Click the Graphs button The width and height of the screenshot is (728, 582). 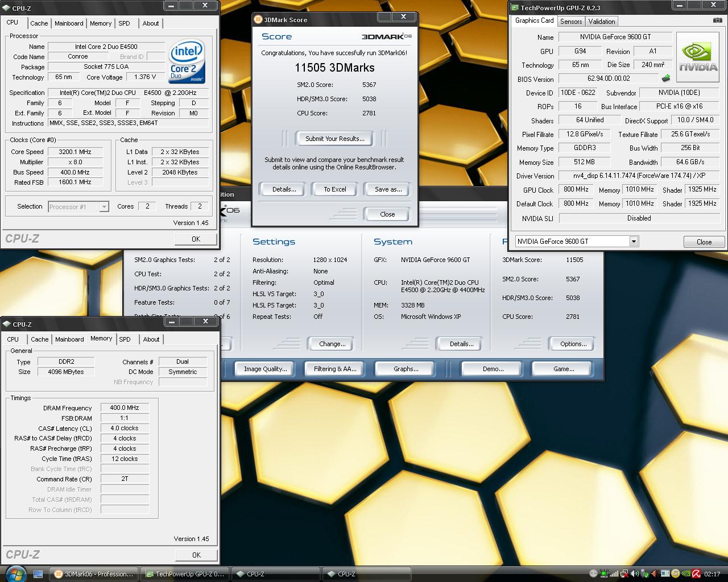pos(406,369)
